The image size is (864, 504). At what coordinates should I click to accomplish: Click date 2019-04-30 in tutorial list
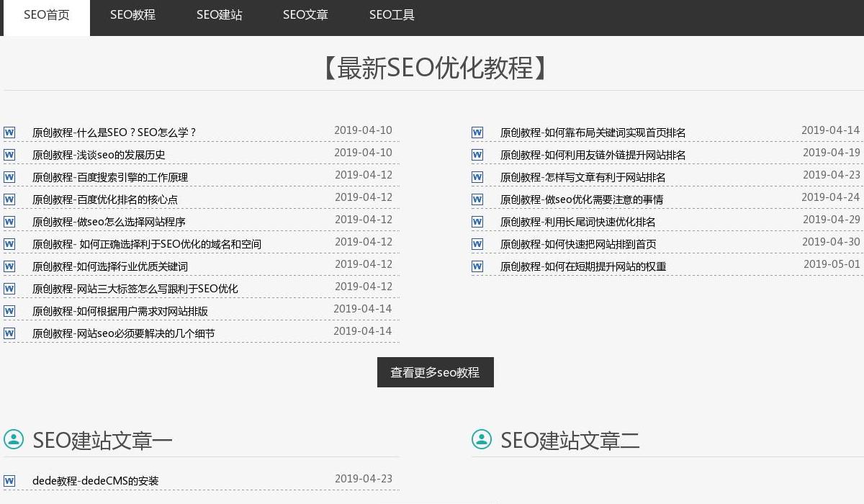click(831, 242)
